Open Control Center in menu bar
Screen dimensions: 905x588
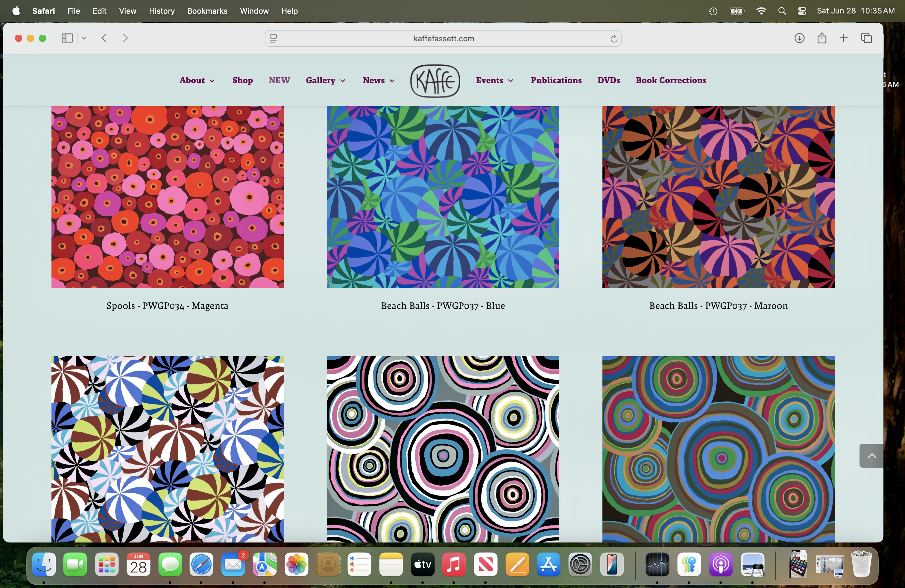point(802,11)
